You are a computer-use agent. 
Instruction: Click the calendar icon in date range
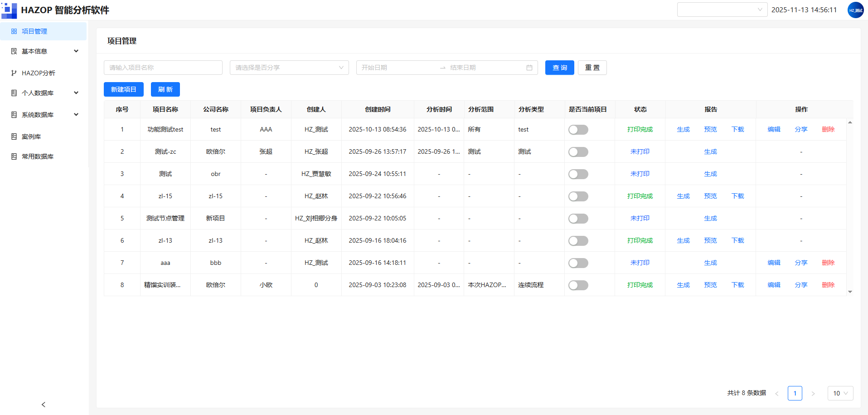[x=529, y=68]
